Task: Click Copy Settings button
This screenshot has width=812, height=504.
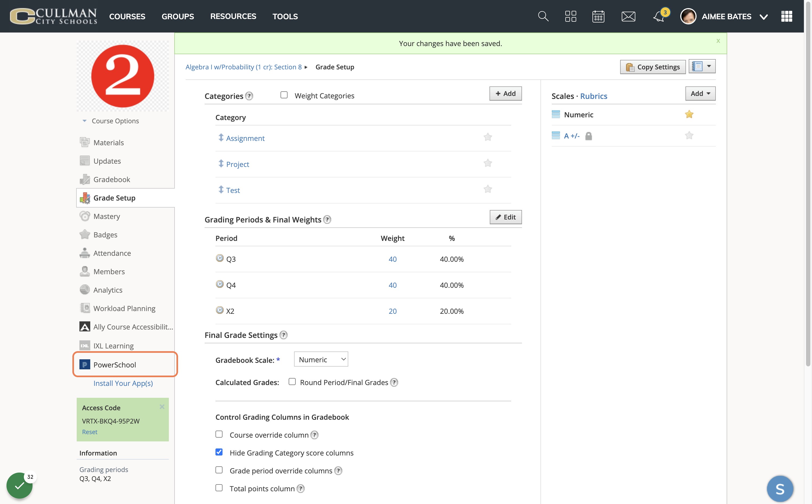Action: (652, 67)
